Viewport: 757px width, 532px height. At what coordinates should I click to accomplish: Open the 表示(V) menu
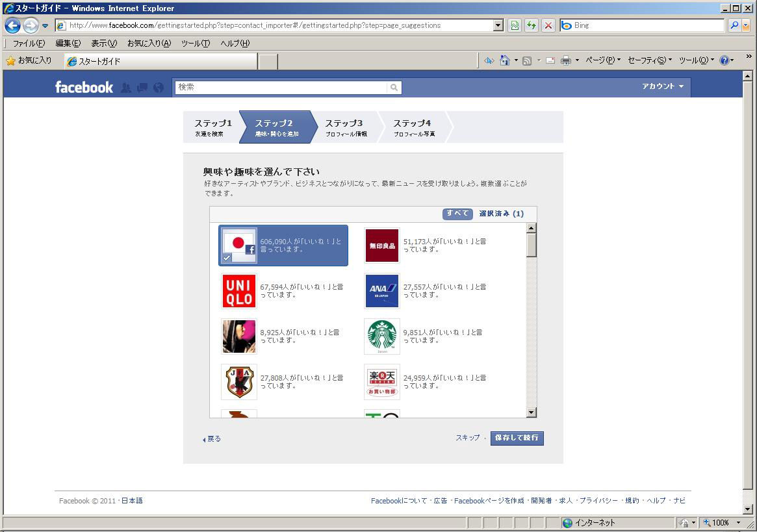[x=104, y=44]
